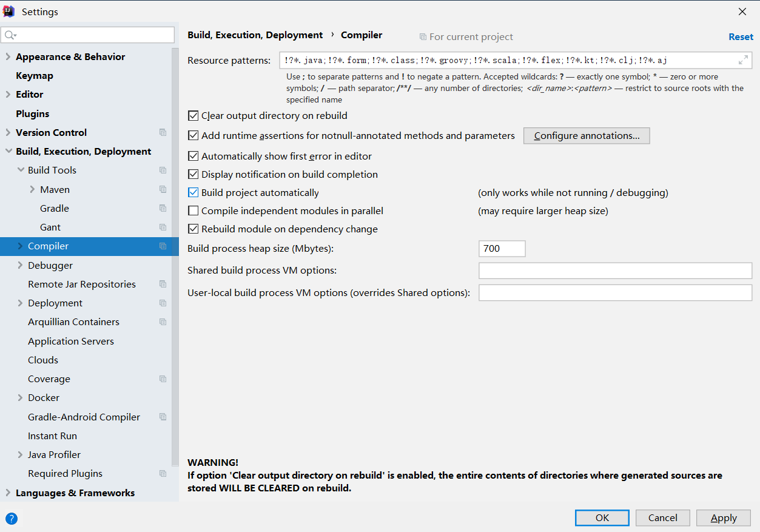760x532 pixels.
Task: Uncheck Clear output directory on rebuild
Action: [193, 115]
